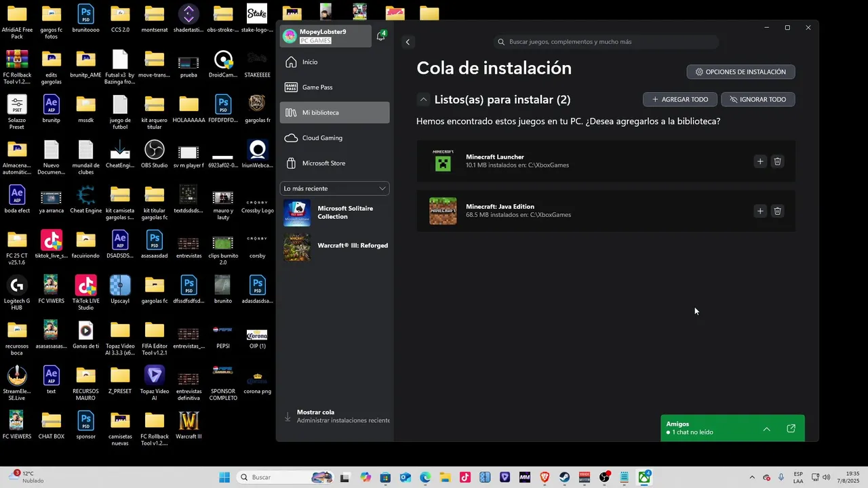868x488 pixels.
Task: Open Windows Start menu
Action: 224,477
